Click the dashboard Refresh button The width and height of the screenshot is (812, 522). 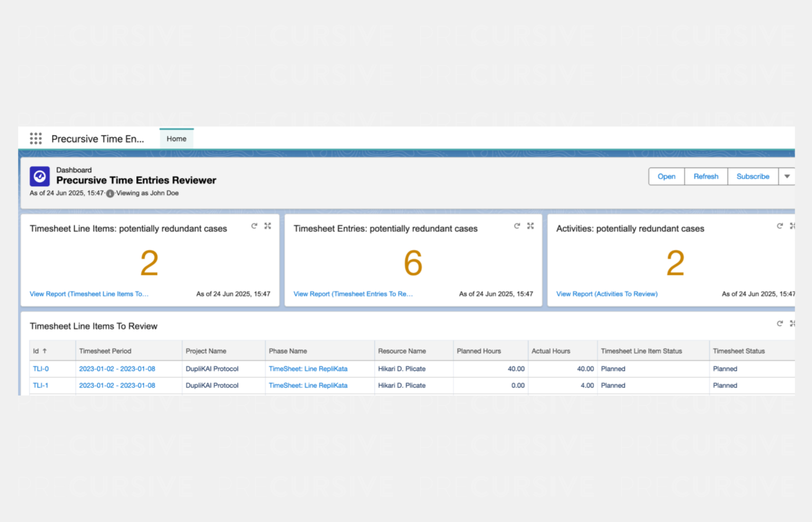tap(706, 176)
